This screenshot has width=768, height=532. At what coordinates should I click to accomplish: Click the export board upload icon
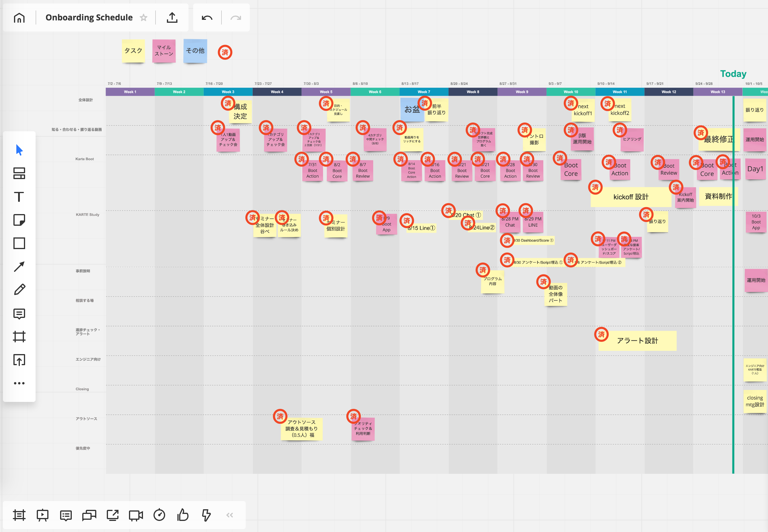coord(172,18)
